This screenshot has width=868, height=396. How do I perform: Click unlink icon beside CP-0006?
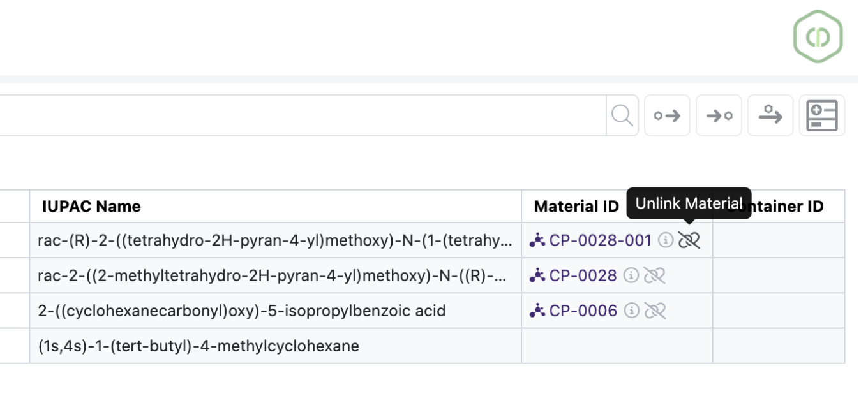[654, 311]
